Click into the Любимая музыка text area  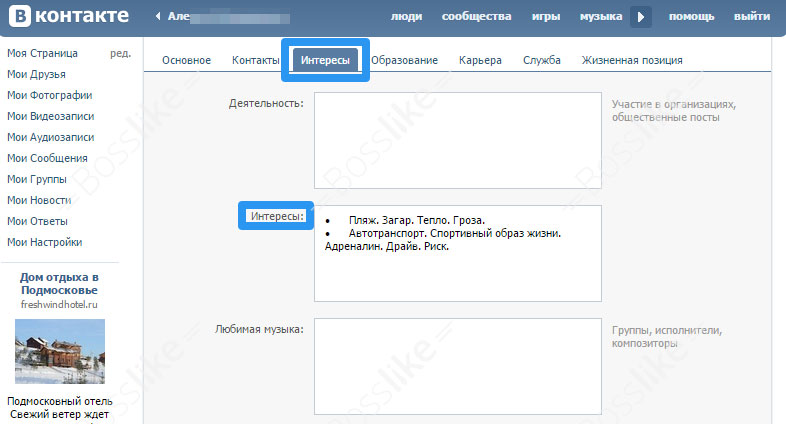point(458,366)
